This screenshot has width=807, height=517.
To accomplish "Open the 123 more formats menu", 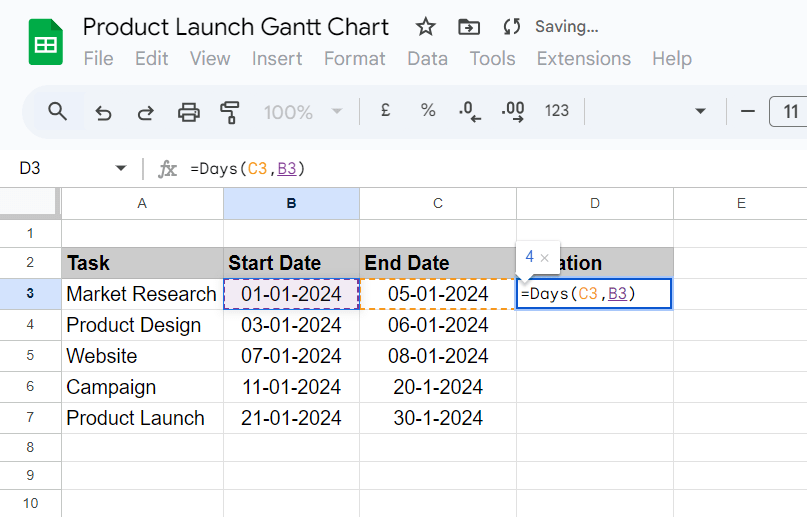I will click(x=557, y=111).
